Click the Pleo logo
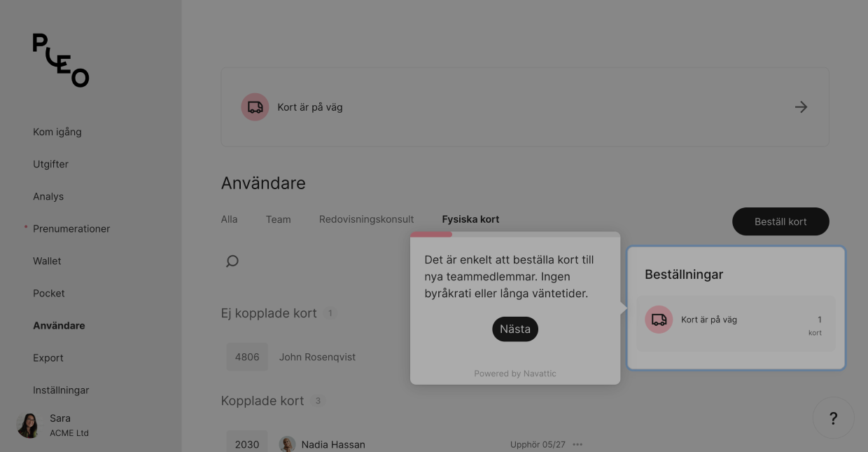 tap(61, 60)
